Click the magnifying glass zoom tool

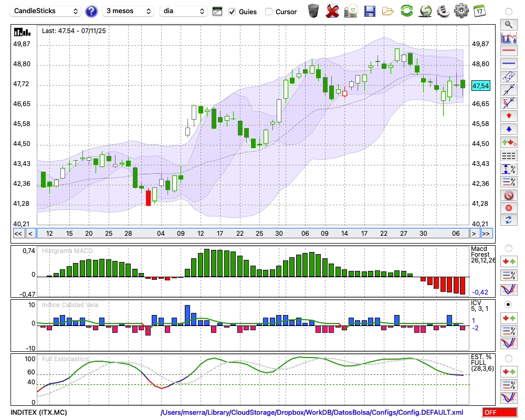508,24
